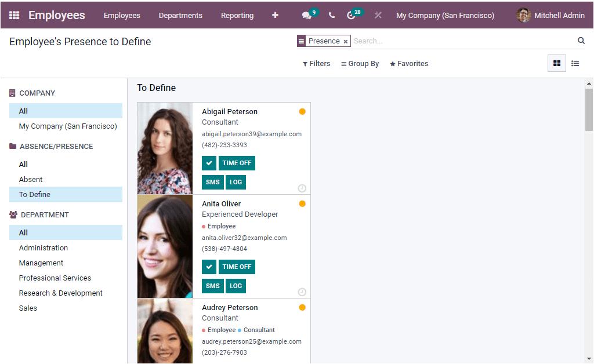The width and height of the screenshot is (594, 364).
Task: Click the search magnifier icon
Action: click(x=581, y=41)
